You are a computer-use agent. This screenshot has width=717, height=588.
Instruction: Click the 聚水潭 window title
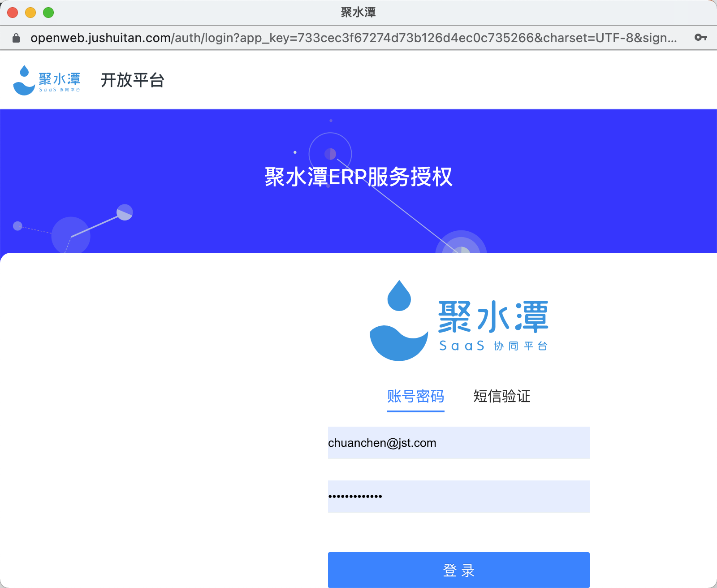(358, 12)
